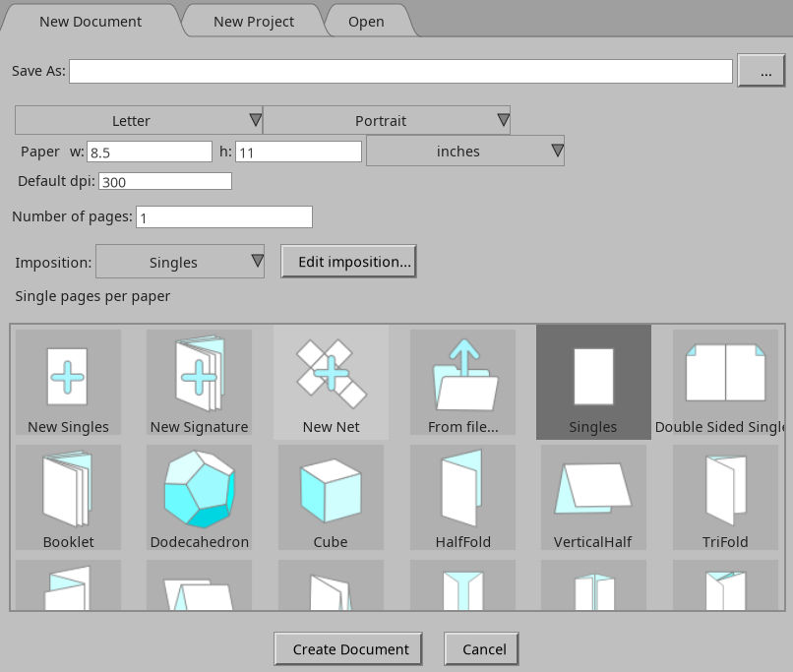
Task: Open the Portrait orientation dropdown
Action: (x=387, y=120)
